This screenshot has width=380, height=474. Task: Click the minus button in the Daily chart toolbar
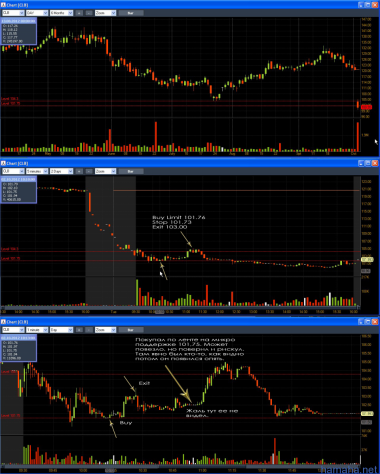[x=89, y=13]
